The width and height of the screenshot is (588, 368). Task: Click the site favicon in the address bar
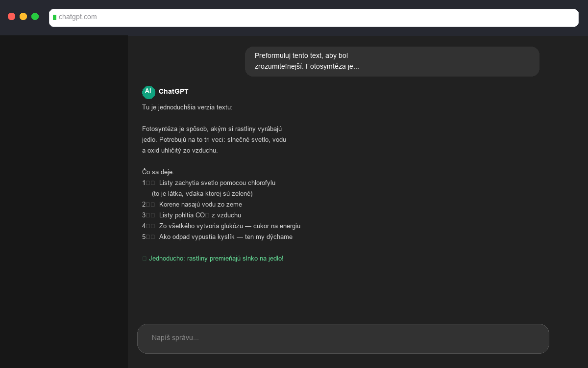pos(55,17)
